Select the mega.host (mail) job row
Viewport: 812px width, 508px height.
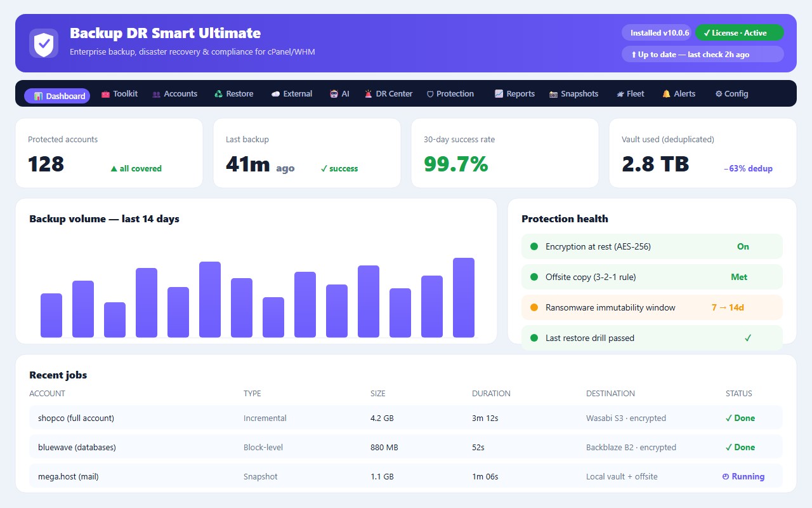coord(406,476)
